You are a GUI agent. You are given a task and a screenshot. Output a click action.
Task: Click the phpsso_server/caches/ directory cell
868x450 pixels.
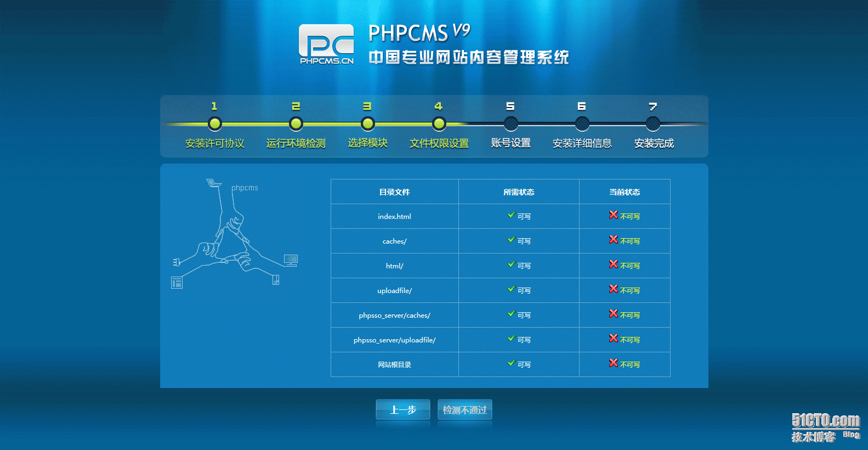(x=395, y=316)
